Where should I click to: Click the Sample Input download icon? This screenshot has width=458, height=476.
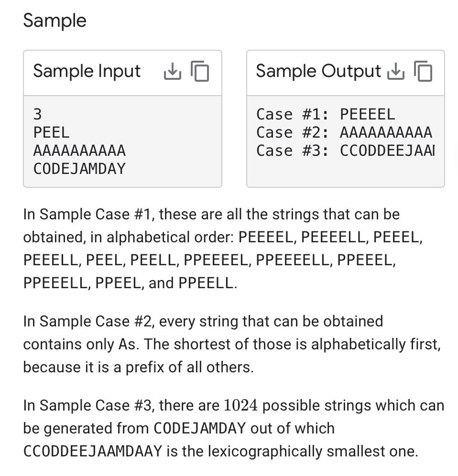tap(173, 71)
